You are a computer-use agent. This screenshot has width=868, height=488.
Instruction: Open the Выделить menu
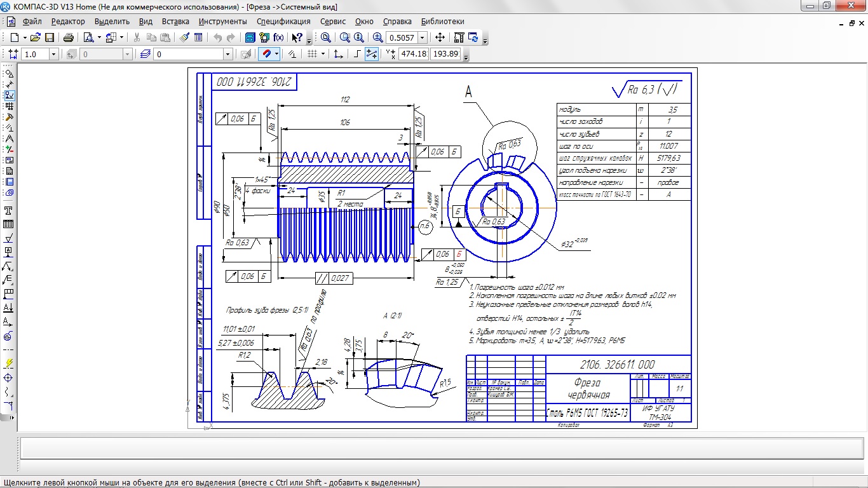click(112, 22)
